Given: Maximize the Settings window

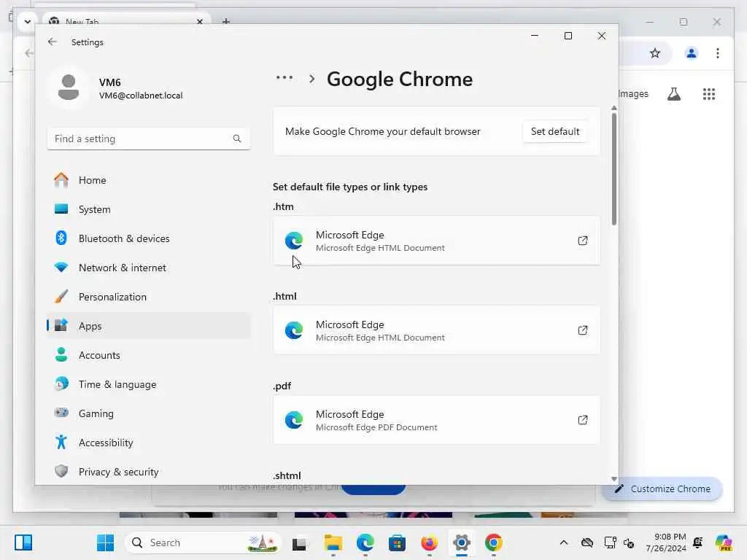Looking at the screenshot, I should (x=568, y=36).
